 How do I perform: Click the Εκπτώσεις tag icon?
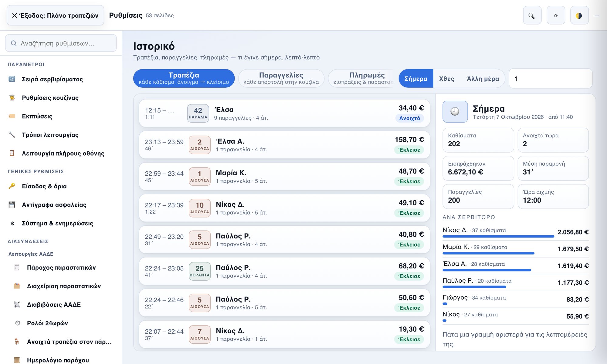pos(12,116)
